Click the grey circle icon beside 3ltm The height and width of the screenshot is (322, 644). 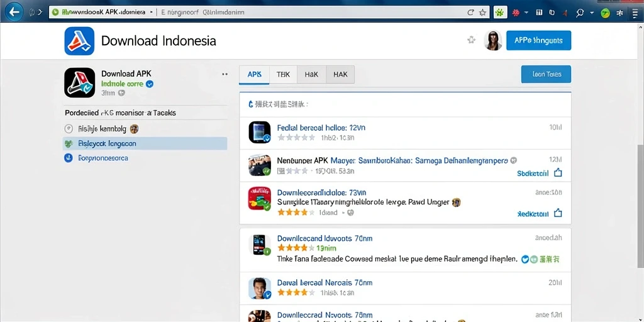[x=121, y=93]
